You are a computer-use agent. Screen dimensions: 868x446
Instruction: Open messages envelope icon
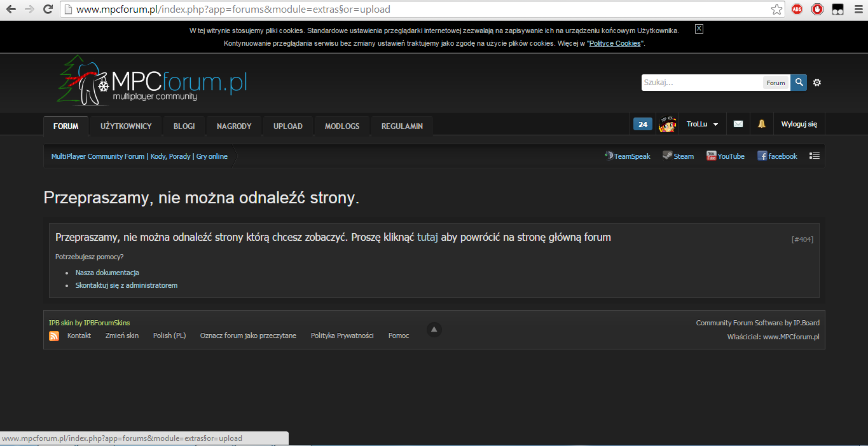[738, 125]
